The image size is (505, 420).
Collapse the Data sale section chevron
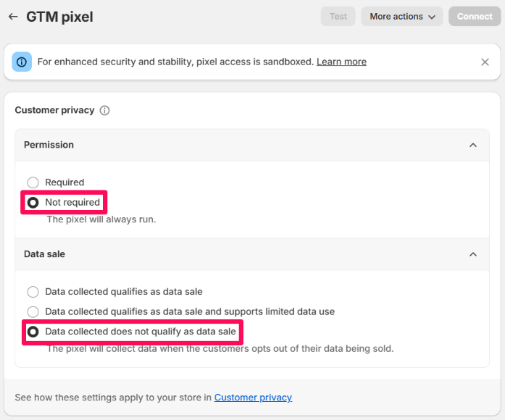point(473,254)
